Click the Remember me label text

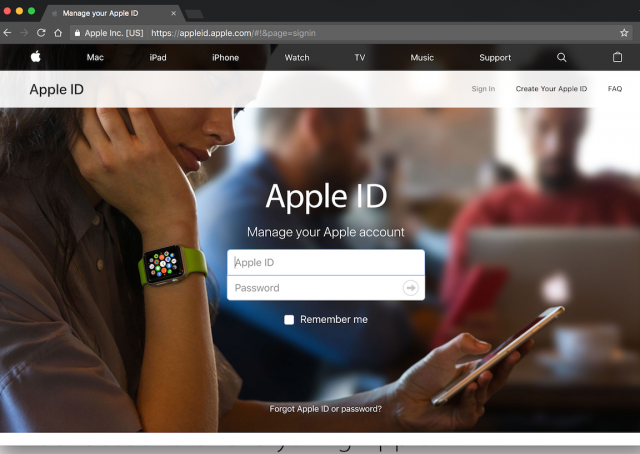334,320
